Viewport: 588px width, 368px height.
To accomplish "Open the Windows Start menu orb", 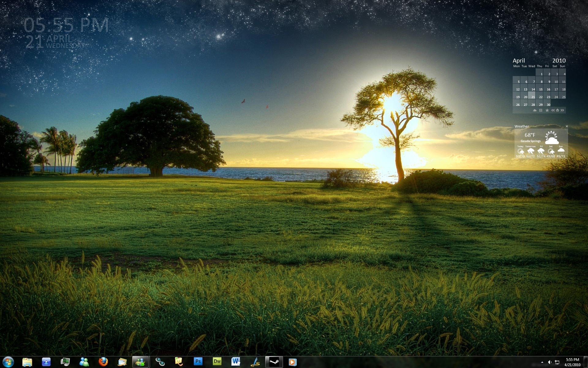I will click(x=8, y=362).
